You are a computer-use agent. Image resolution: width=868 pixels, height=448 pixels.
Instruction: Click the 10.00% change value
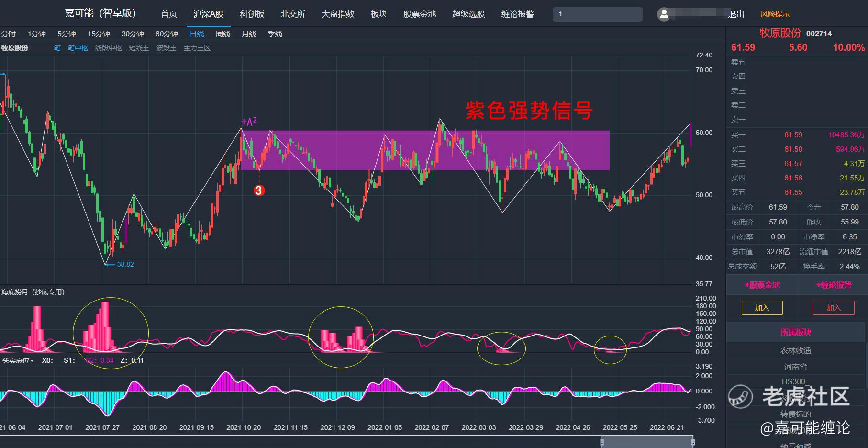[849, 47]
